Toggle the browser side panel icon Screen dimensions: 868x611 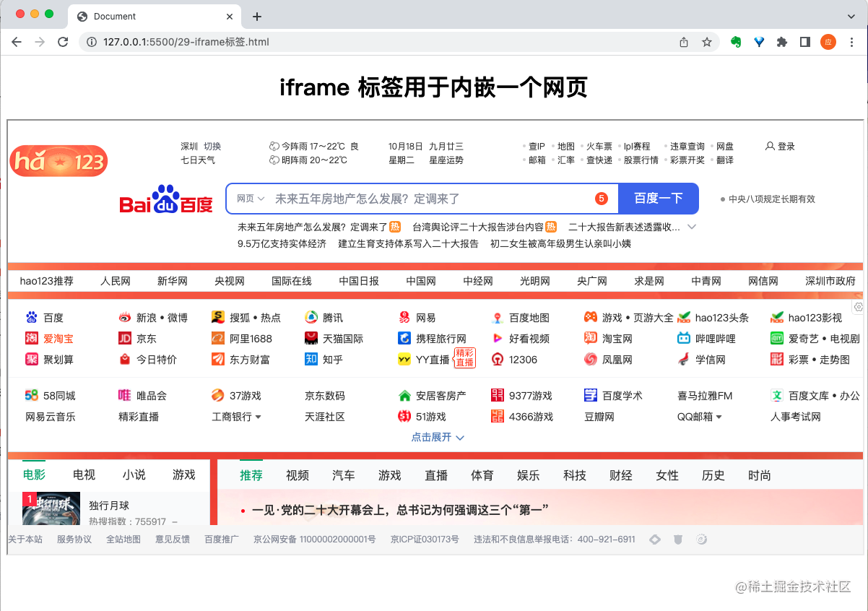click(804, 42)
